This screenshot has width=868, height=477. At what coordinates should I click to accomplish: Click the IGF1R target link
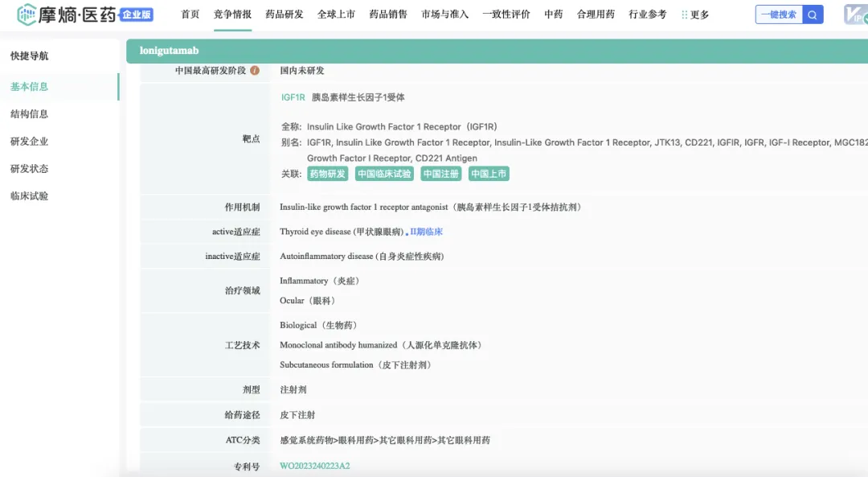pyautogui.click(x=293, y=97)
